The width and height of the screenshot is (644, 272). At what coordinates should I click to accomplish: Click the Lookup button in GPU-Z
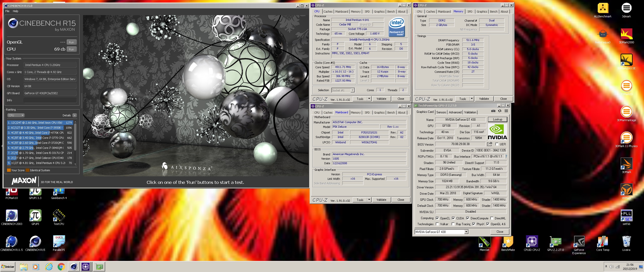pyautogui.click(x=497, y=119)
